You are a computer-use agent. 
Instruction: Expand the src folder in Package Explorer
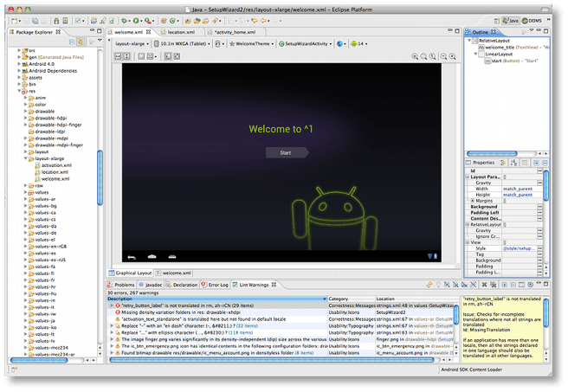tap(19, 50)
